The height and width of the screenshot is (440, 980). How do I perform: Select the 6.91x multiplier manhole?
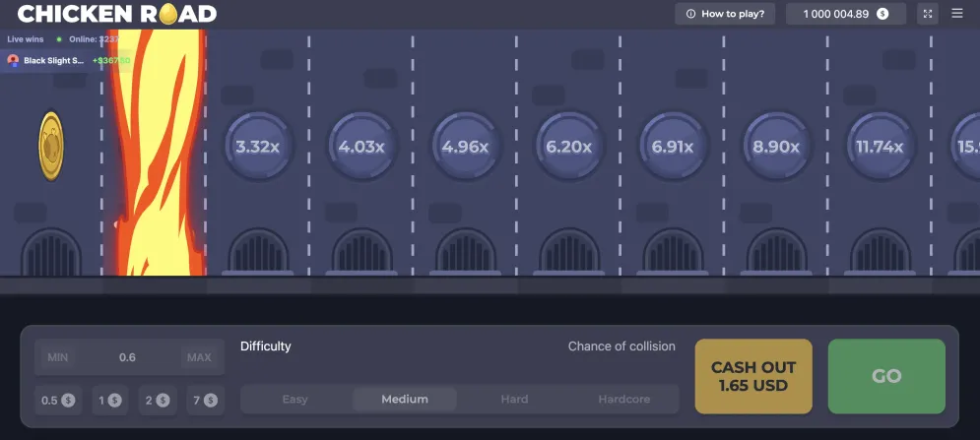(673, 147)
